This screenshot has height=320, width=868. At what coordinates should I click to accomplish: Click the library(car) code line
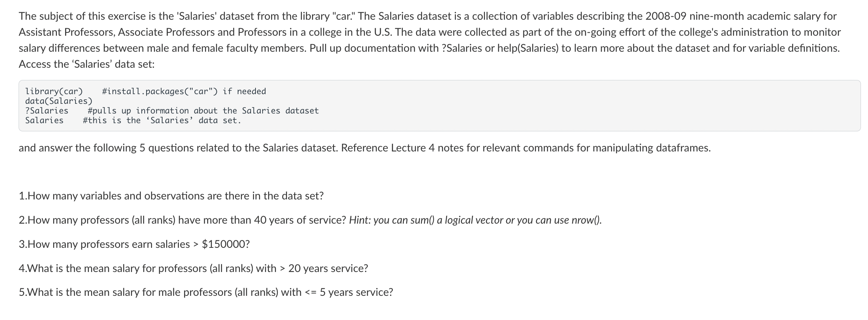[54, 91]
